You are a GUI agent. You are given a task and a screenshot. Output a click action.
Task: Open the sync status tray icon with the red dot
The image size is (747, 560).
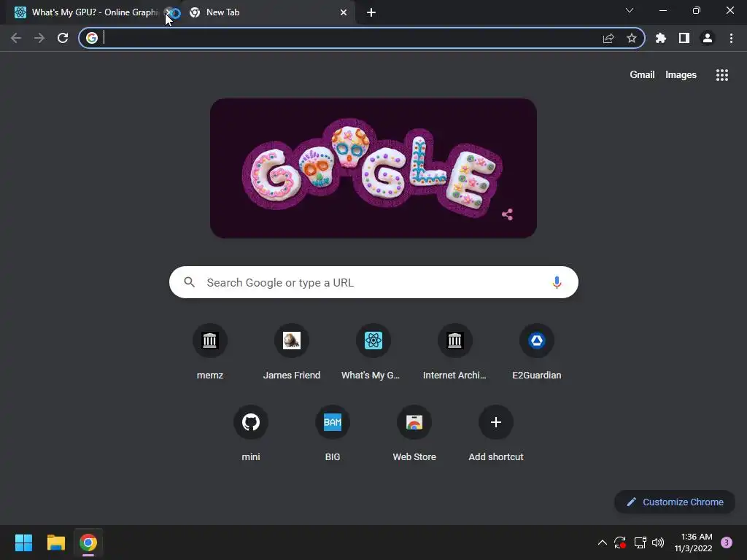click(620, 542)
